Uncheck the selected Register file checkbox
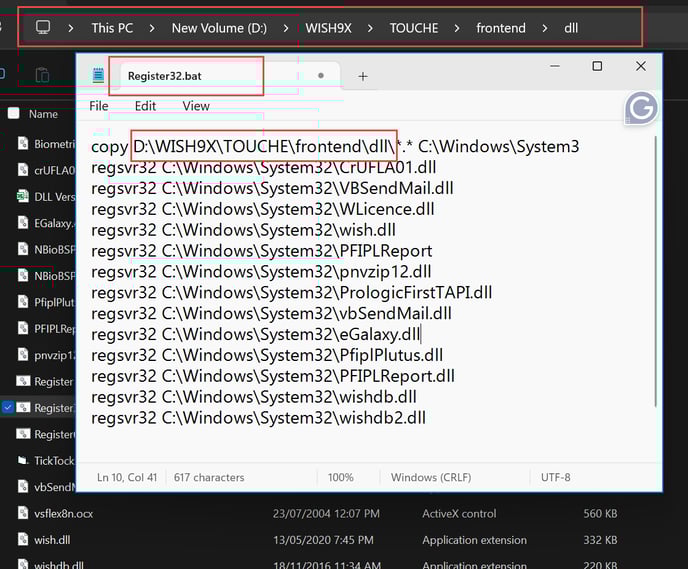The width and height of the screenshot is (688, 569). point(8,408)
